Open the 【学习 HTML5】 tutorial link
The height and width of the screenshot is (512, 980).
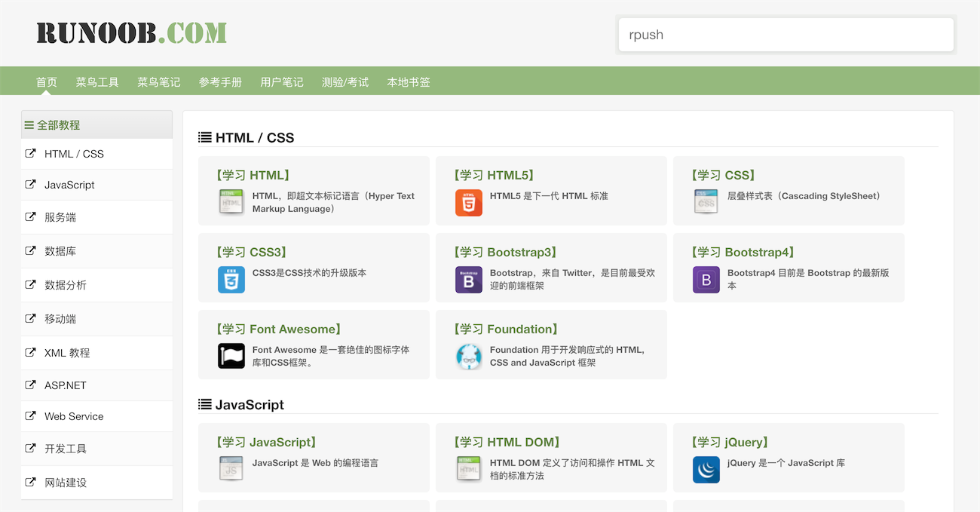click(494, 175)
